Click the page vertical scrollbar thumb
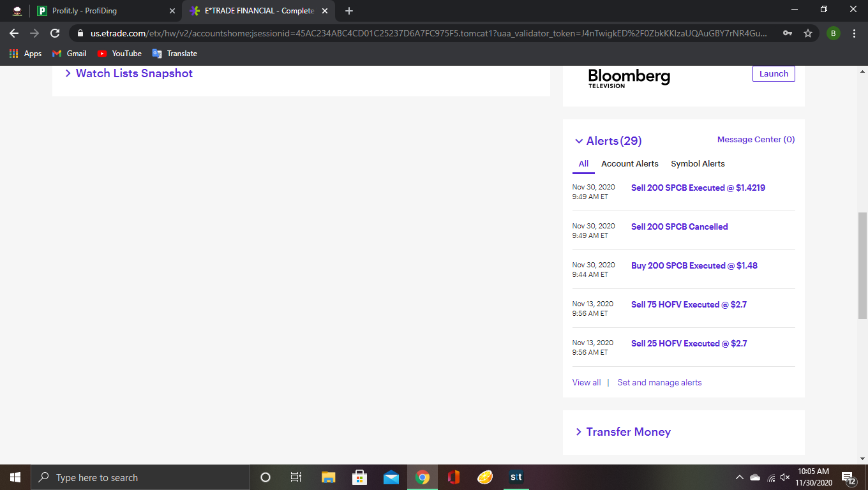Viewport: 868px width, 490px height. [x=863, y=265]
